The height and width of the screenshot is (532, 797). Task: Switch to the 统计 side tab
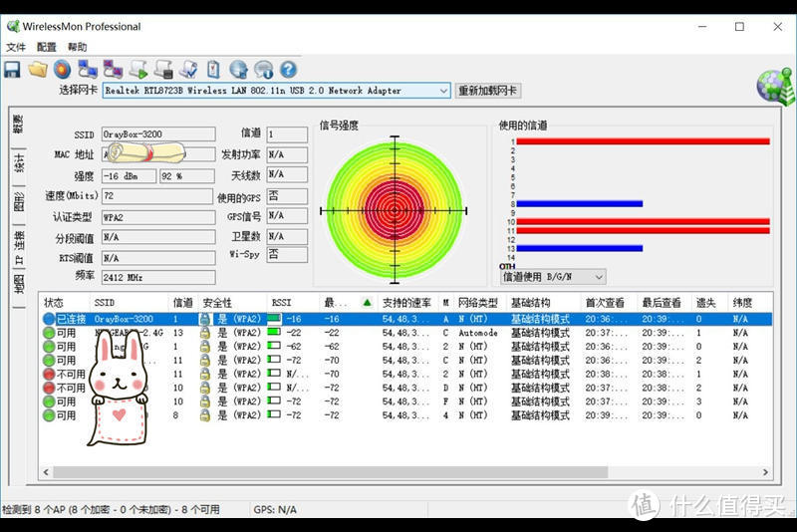pyautogui.click(x=18, y=163)
